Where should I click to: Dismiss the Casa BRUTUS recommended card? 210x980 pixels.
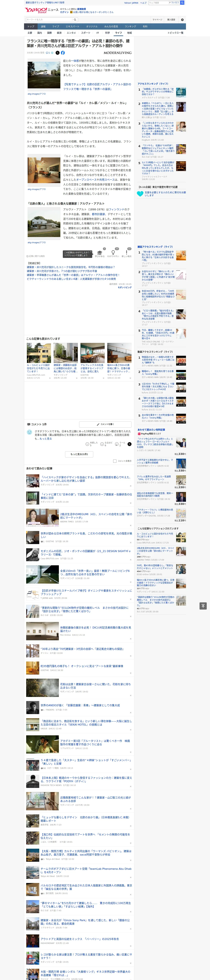point(50,378)
